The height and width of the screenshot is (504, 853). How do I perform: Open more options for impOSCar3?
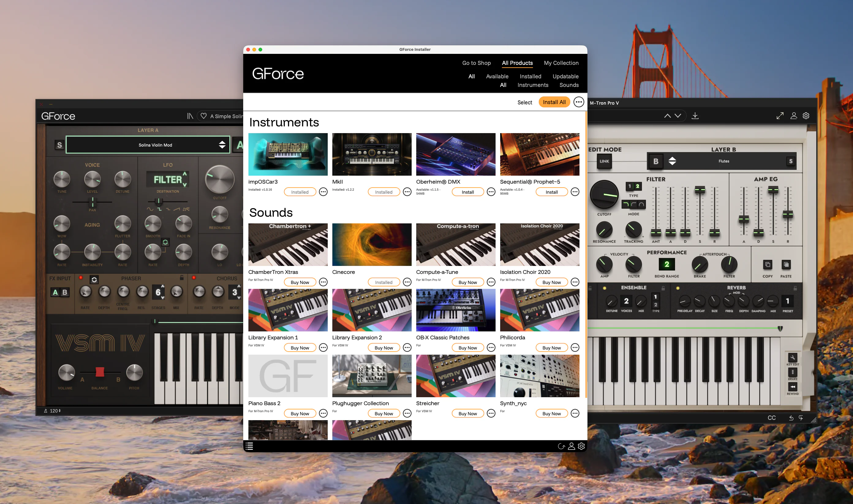click(x=323, y=192)
